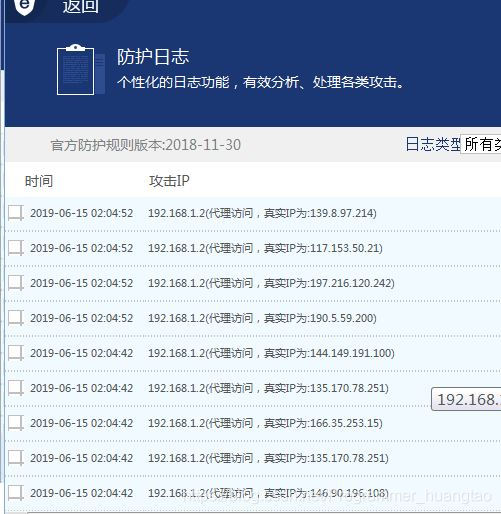Click the 防护日志 page title
The width and height of the screenshot is (501, 514).
[x=153, y=57]
